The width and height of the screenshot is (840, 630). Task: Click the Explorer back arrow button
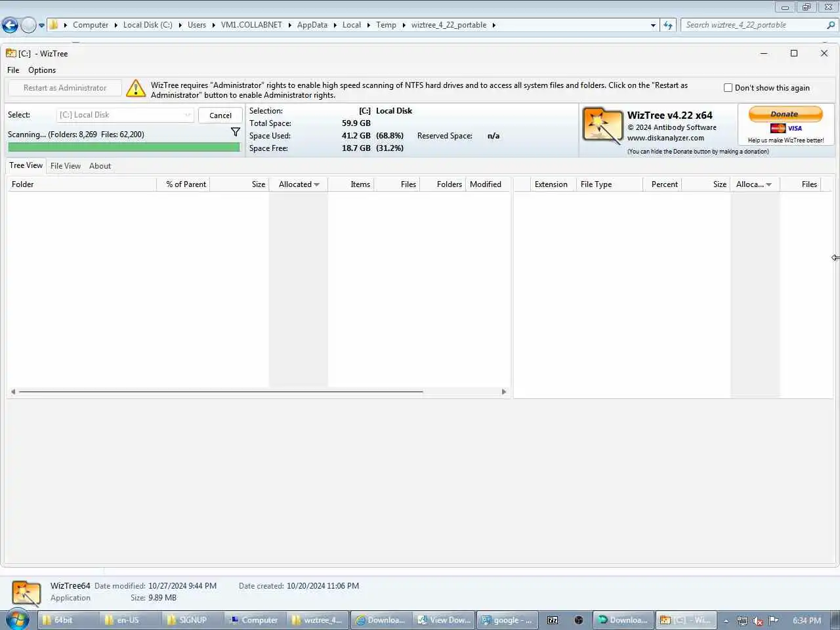pos(10,26)
